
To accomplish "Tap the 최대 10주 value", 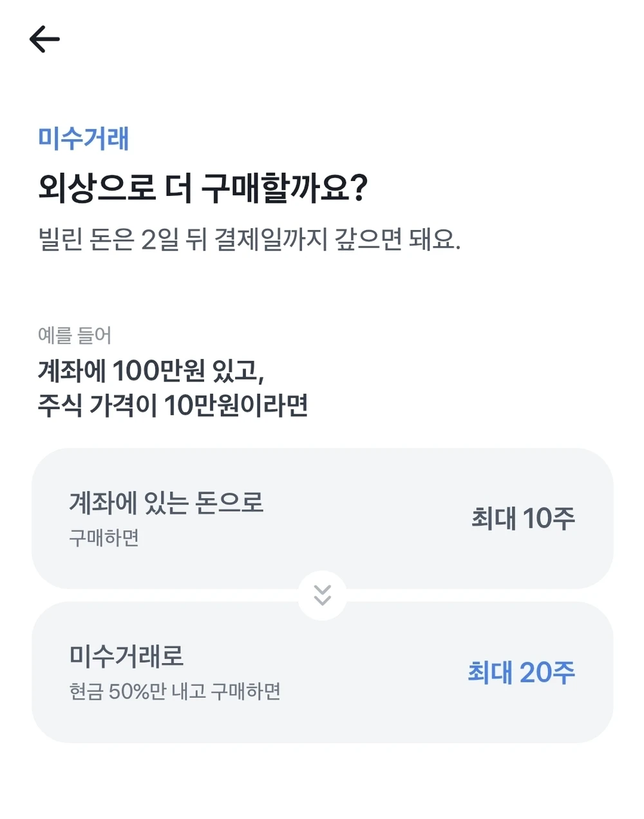I will 523,518.
